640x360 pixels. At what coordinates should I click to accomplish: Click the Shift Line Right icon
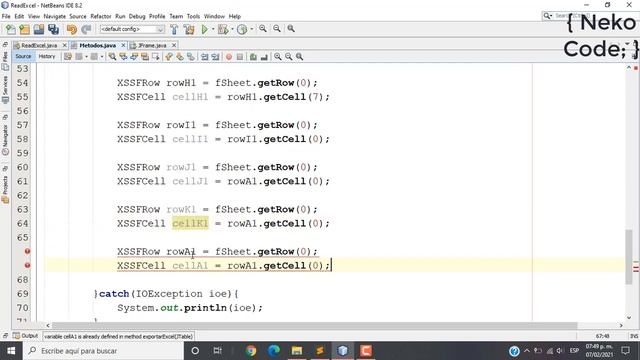[216, 57]
